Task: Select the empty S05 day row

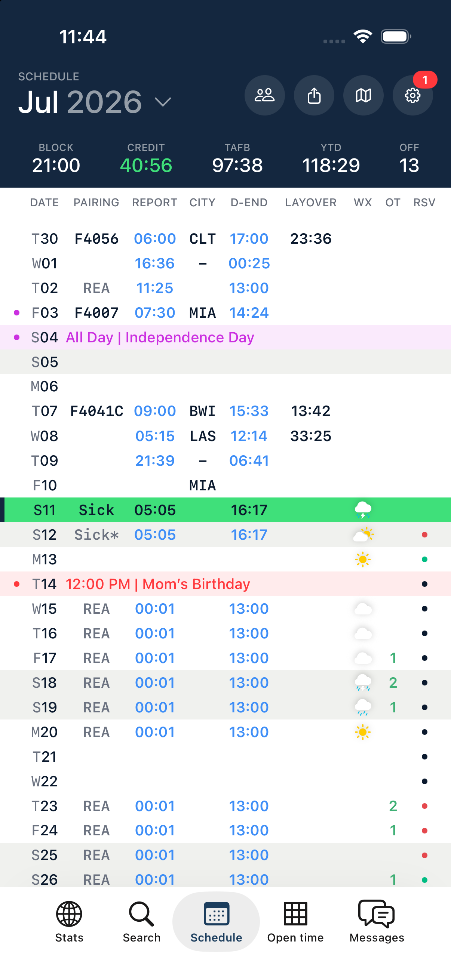Action: point(225,362)
